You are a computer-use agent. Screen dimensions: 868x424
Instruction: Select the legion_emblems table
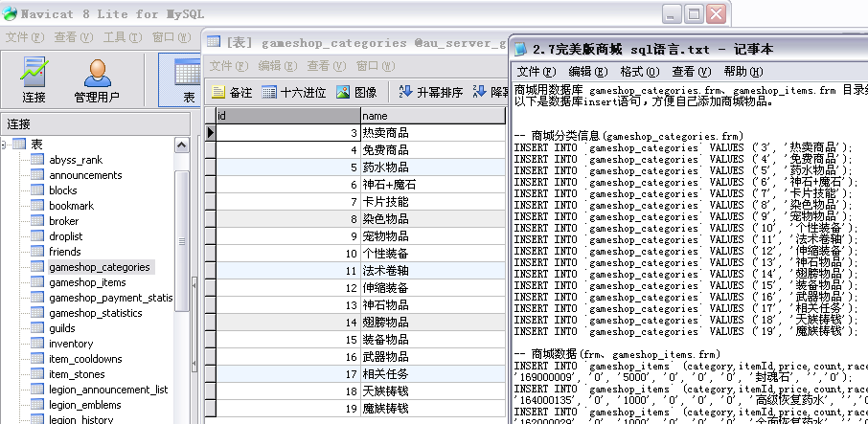[x=85, y=405]
